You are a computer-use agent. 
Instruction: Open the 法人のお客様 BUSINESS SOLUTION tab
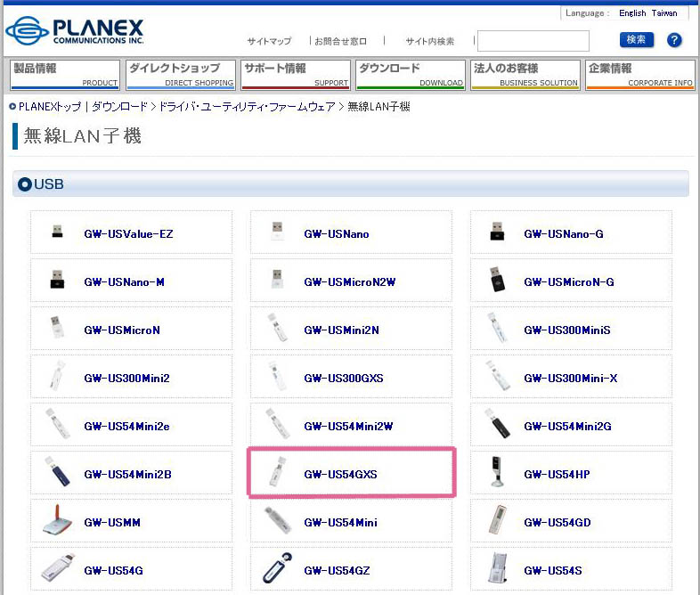click(x=525, y=75)
